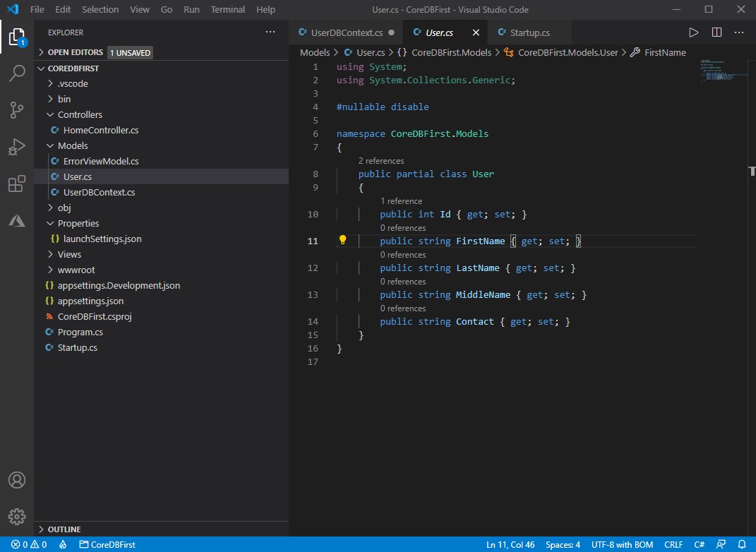Click the 2 references CodeLens above User class

click(x=381, y=160)
